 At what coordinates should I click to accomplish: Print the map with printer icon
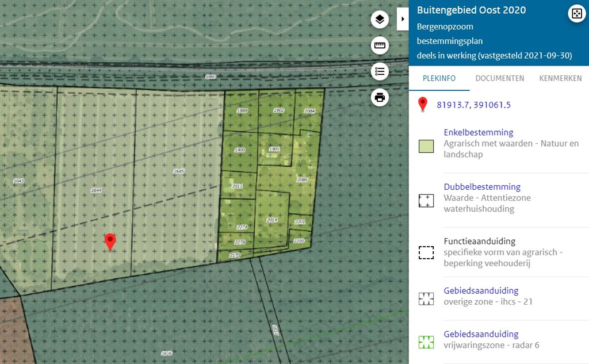point(380,98)
